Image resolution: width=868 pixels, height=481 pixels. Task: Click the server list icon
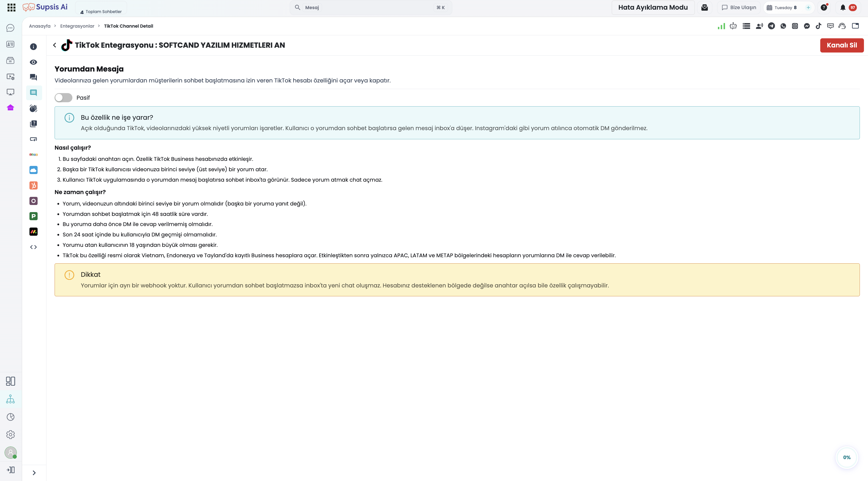point(746,26)
